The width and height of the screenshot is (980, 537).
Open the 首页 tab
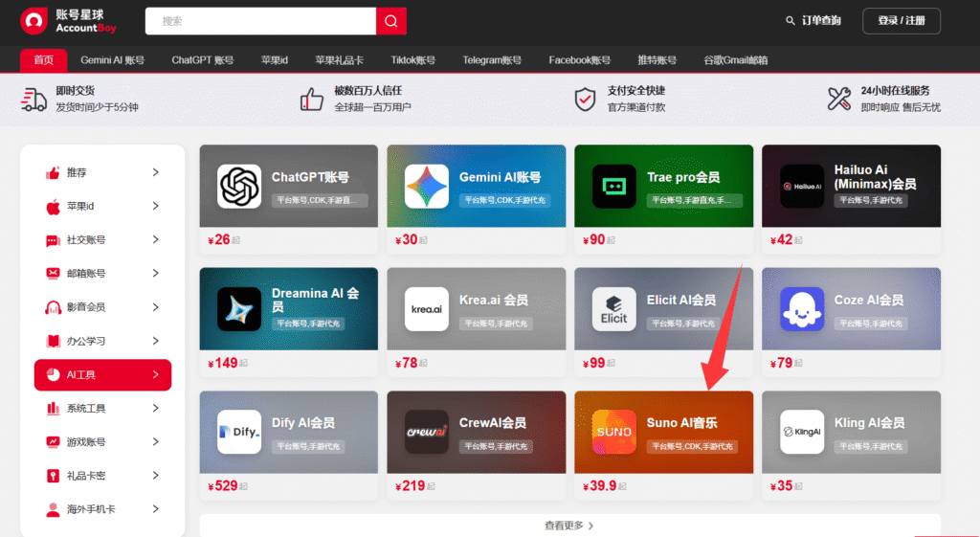tap(44, 60)
